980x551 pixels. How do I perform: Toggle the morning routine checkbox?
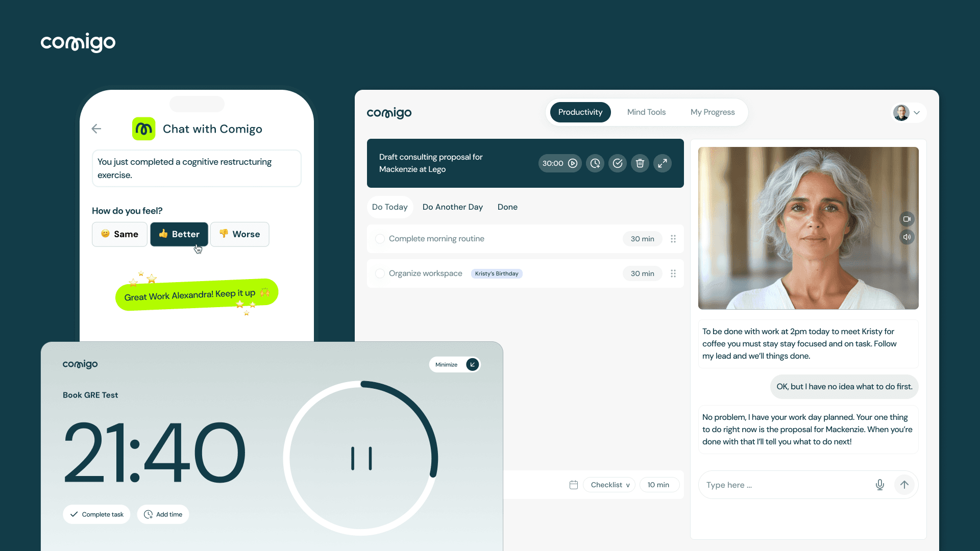(380, 238)
